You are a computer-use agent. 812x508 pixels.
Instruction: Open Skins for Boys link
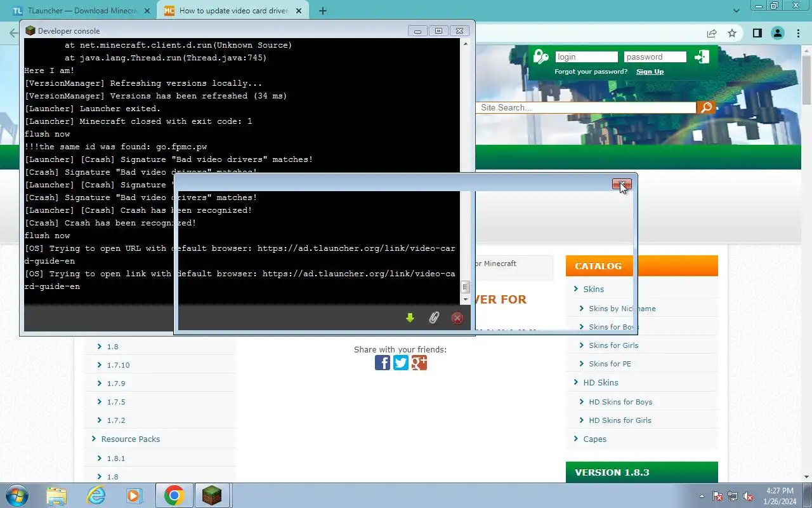(613, 327)
